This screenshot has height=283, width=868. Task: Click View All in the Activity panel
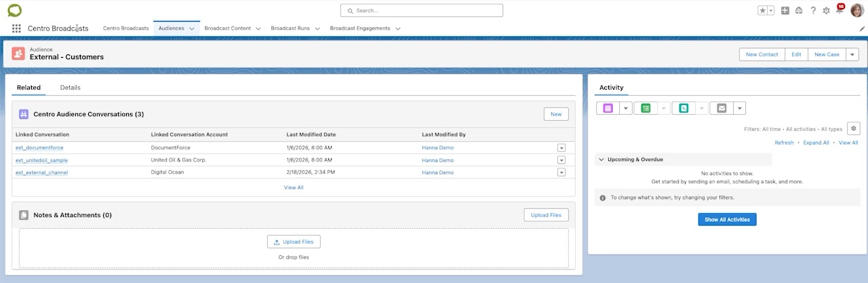pyautogui.click(x=848, y=143)
